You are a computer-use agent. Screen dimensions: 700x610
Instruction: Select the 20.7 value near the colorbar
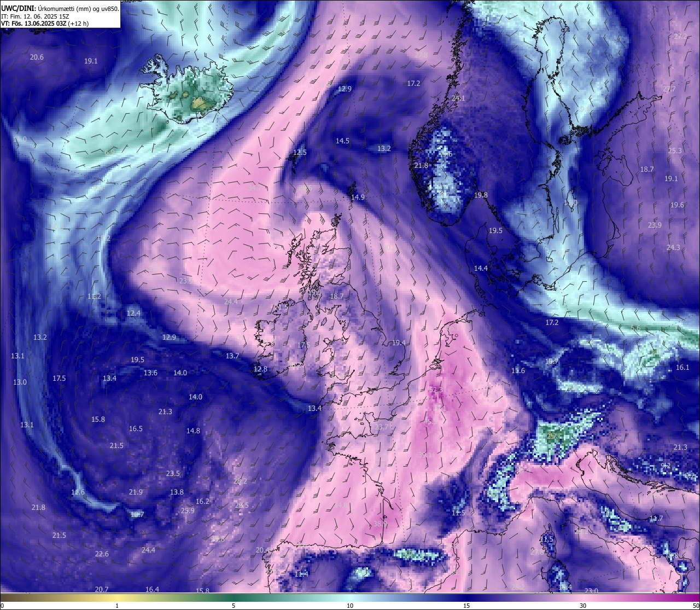[x=102, y=589]
